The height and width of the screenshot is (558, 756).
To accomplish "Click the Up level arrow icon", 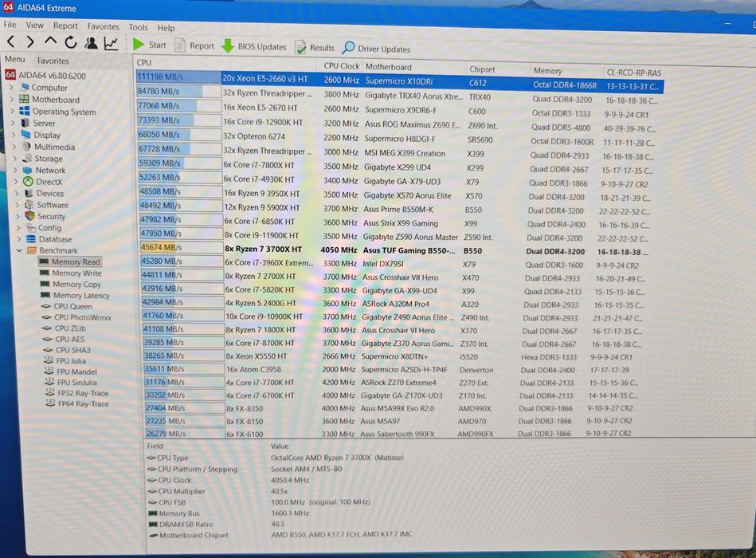I will click(50, 42).
